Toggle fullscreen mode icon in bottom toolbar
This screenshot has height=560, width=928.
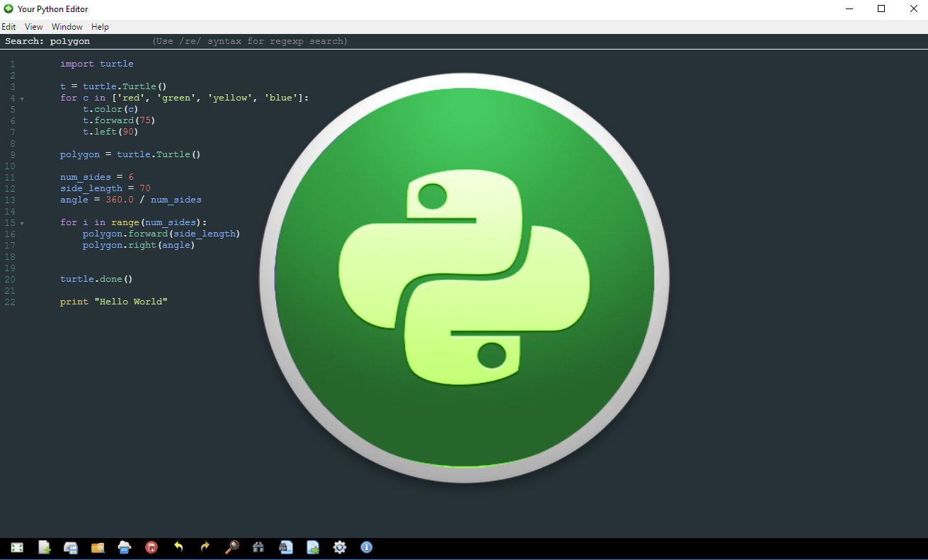point(17,547)
